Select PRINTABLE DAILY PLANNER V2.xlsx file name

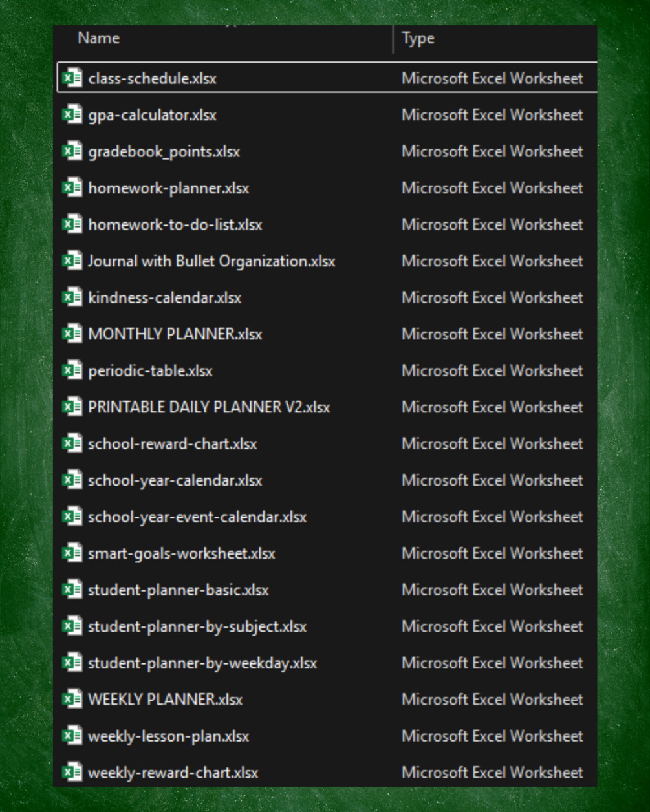pos(210,407)
